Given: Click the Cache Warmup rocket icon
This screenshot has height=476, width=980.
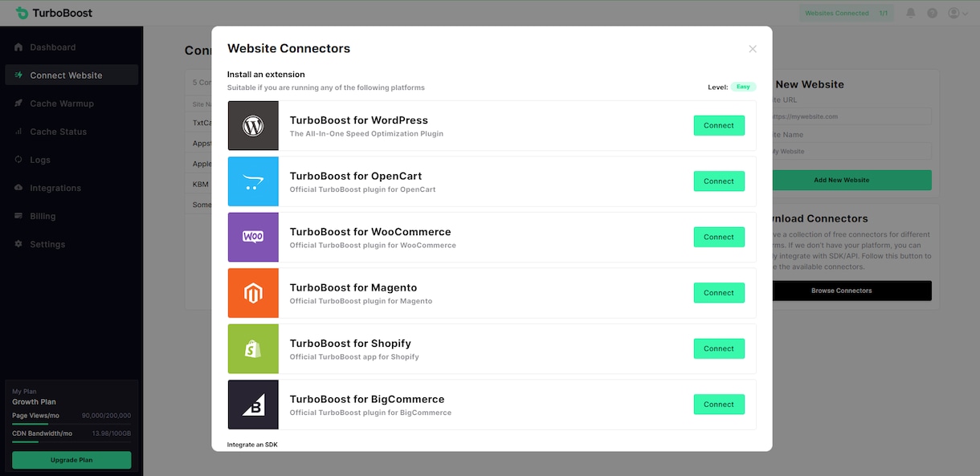Looking at the screenshot, I should (18, 104).
